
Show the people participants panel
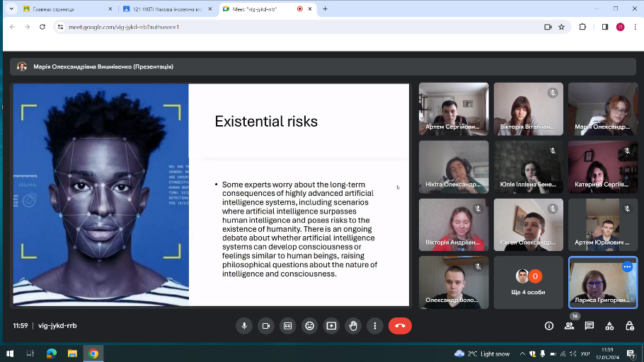click(x=569, y=326)
